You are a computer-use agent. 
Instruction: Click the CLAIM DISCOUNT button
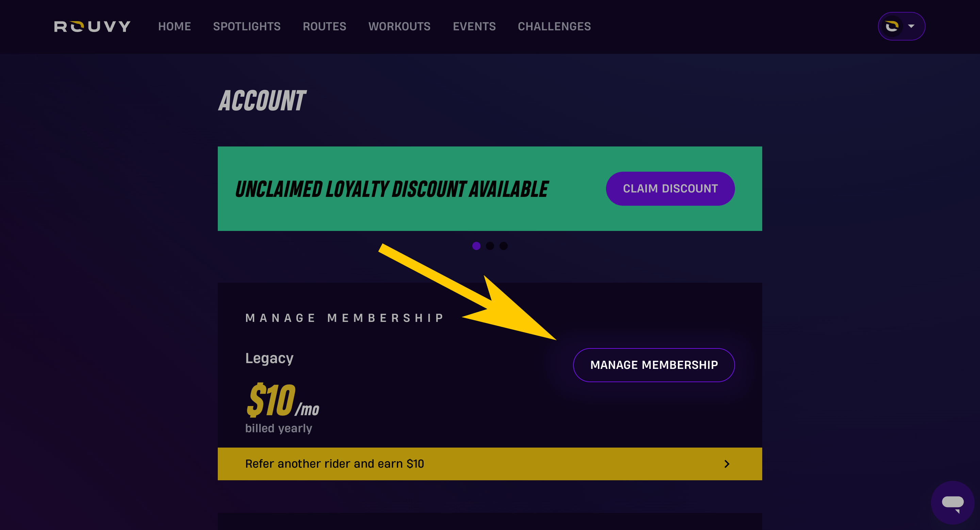click(670, 188)
